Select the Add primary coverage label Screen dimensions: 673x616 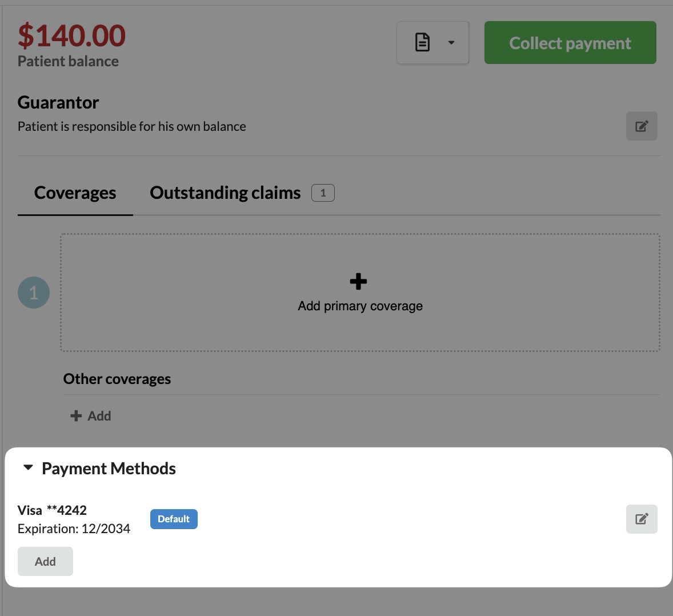click(x=360, y=306)
